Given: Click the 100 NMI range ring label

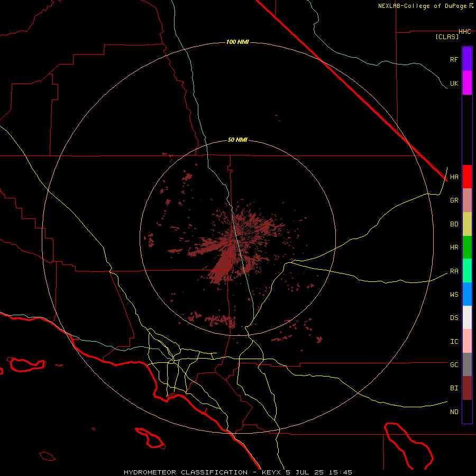Looking at the screenshot, I should click(237, 42).
